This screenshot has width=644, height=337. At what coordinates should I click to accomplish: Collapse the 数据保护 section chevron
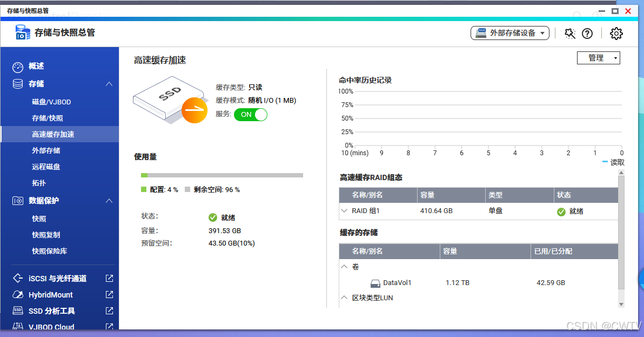109,201
